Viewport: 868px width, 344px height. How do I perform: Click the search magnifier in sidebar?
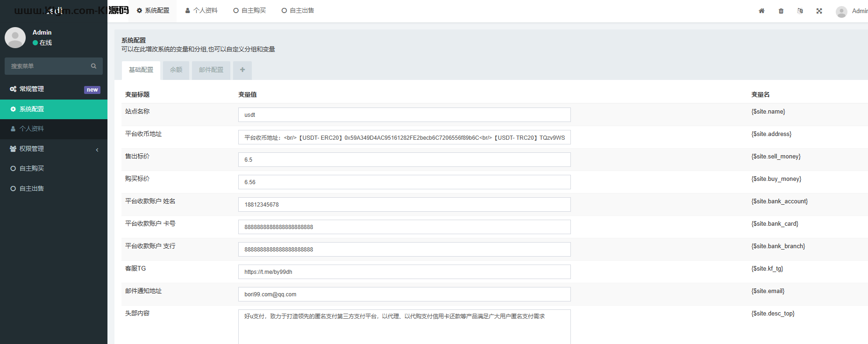pos(93,66)
